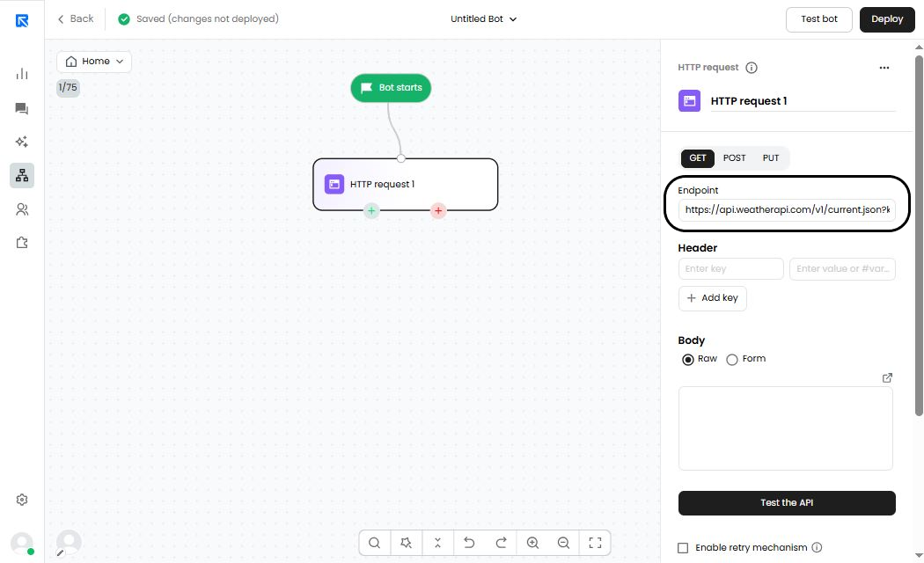Click the undo arrow in canvas toolbar
This screenshot has height=563, width=924.
click(469, 543)
